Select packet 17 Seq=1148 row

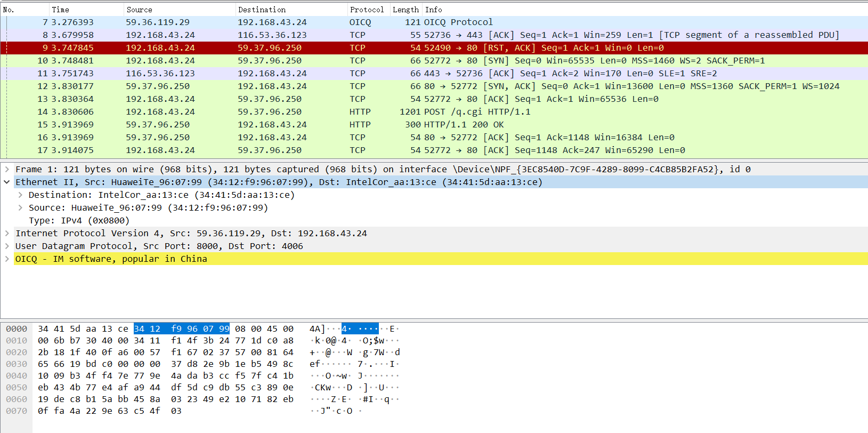434,150
